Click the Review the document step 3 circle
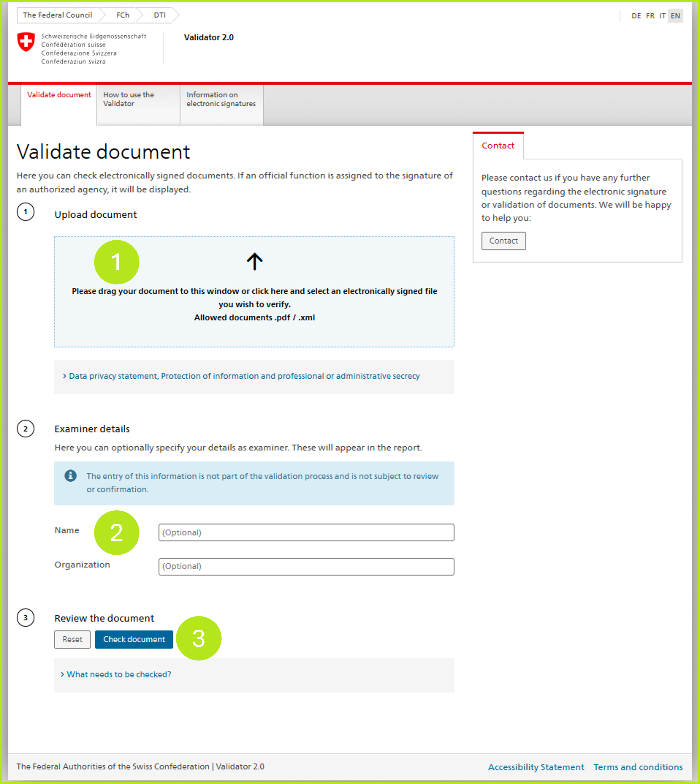 25,618
